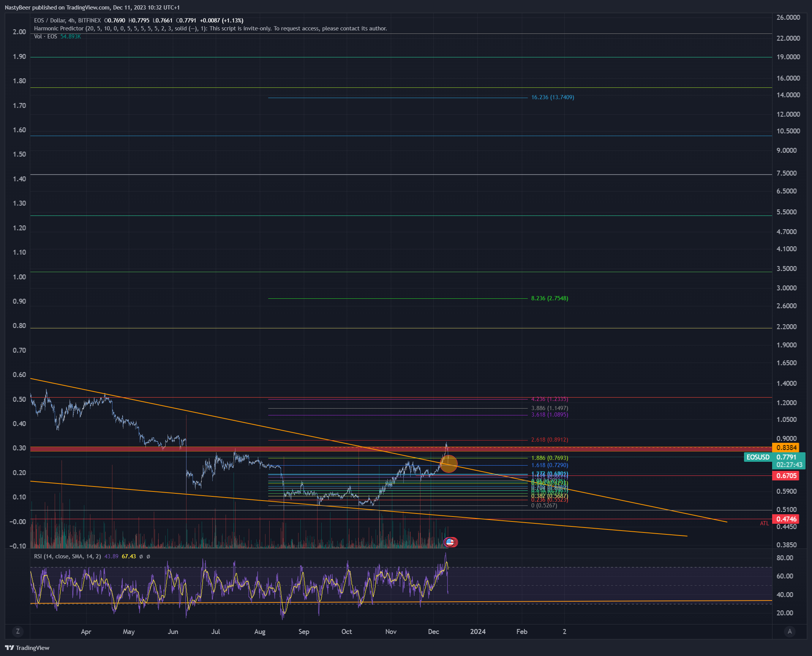Select the red resistance zone rectangle

(401, 449)
